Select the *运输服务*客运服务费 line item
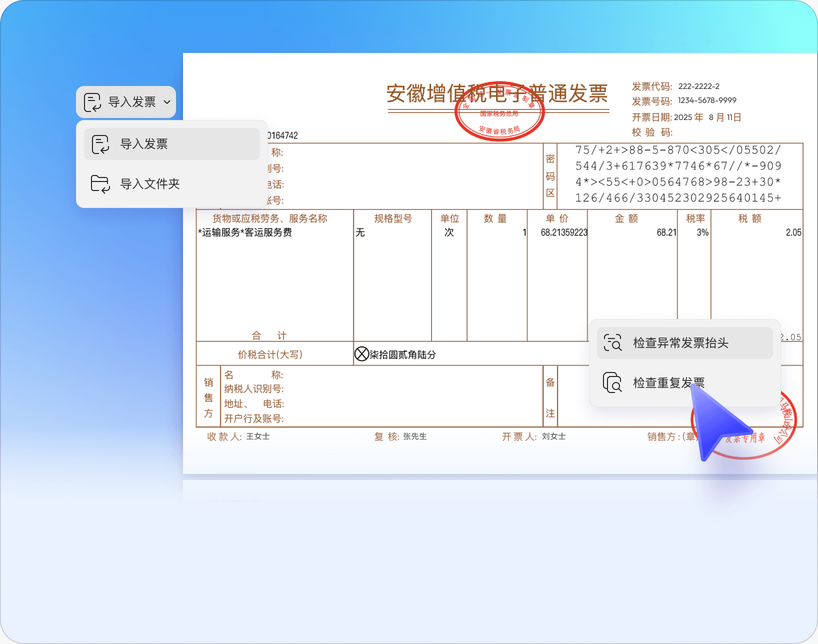Viewport: 818px width, 644px height. (245, 232)
